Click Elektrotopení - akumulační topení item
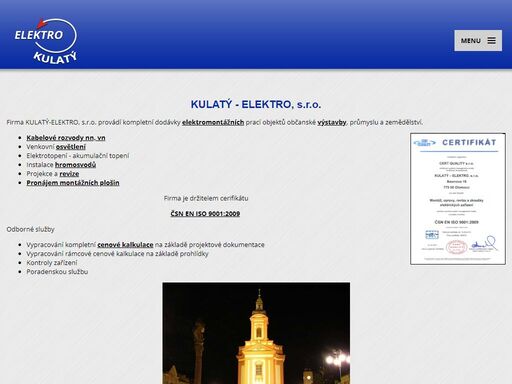The height and width of the screenshot is (384, 512). 78,156
